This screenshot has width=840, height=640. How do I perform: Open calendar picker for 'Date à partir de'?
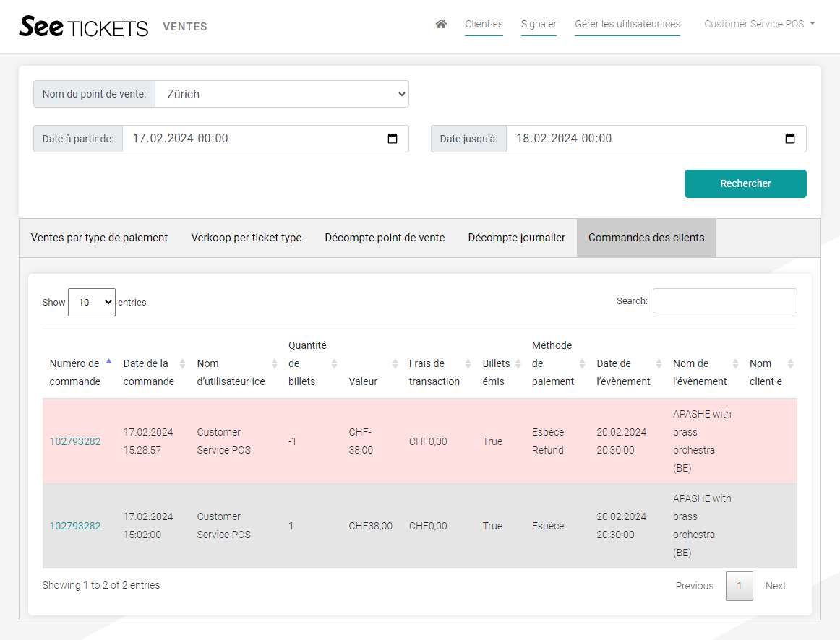tap(393, 139)
